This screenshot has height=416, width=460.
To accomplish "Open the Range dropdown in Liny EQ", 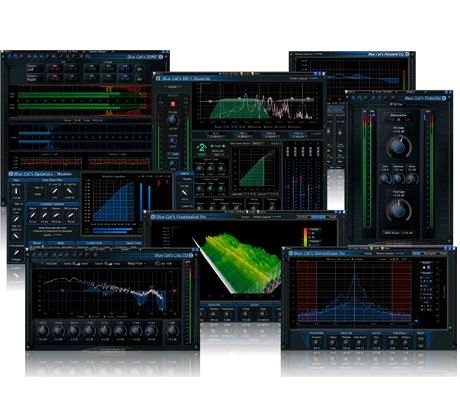I will point(137,263).
